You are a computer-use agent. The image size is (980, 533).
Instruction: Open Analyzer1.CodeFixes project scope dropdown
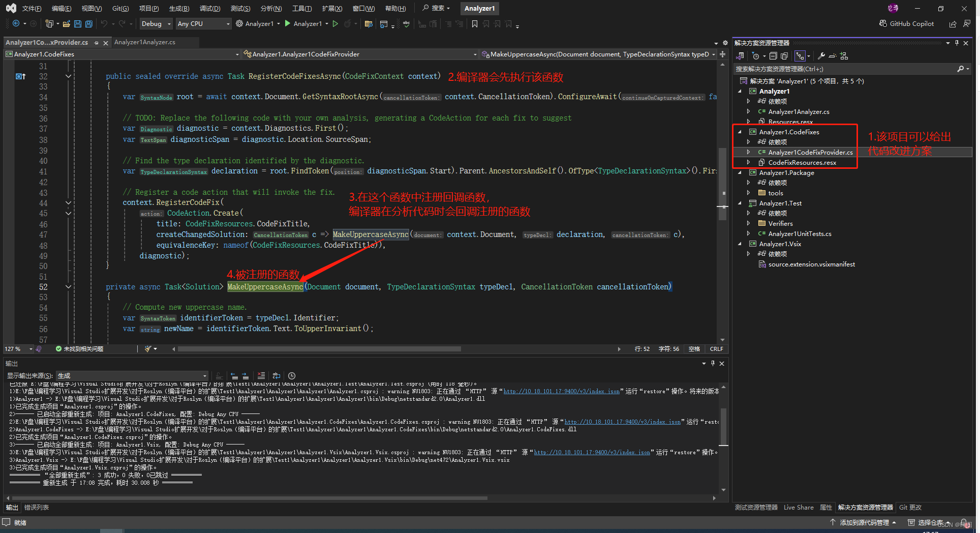[122, 54]
